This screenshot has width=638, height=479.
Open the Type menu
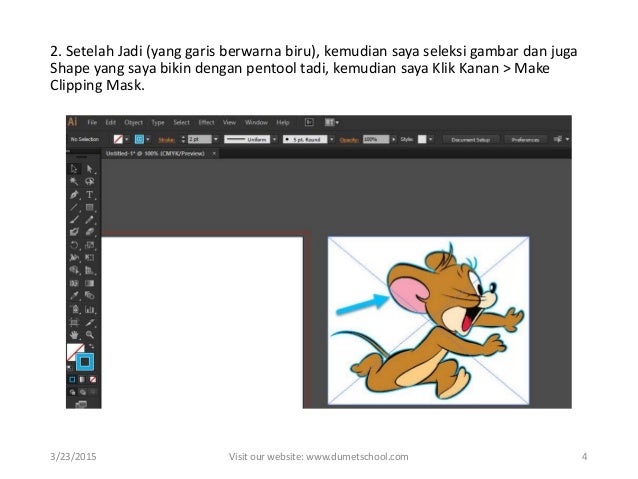[x=158, y=122]
